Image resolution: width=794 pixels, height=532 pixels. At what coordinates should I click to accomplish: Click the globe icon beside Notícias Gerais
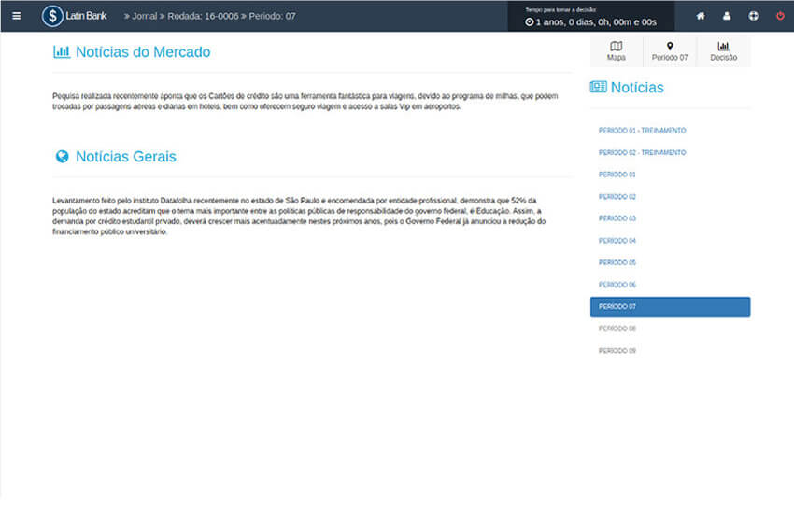[x=62, y=157]
